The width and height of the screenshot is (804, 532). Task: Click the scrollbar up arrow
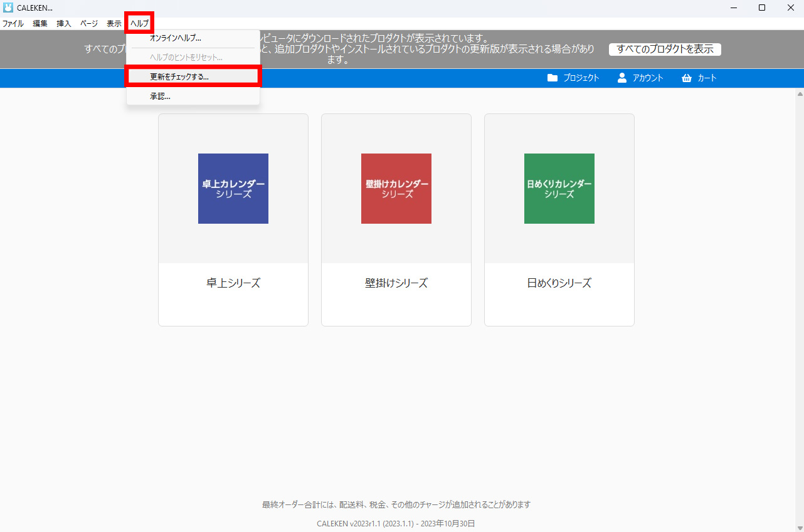[800, 94]
